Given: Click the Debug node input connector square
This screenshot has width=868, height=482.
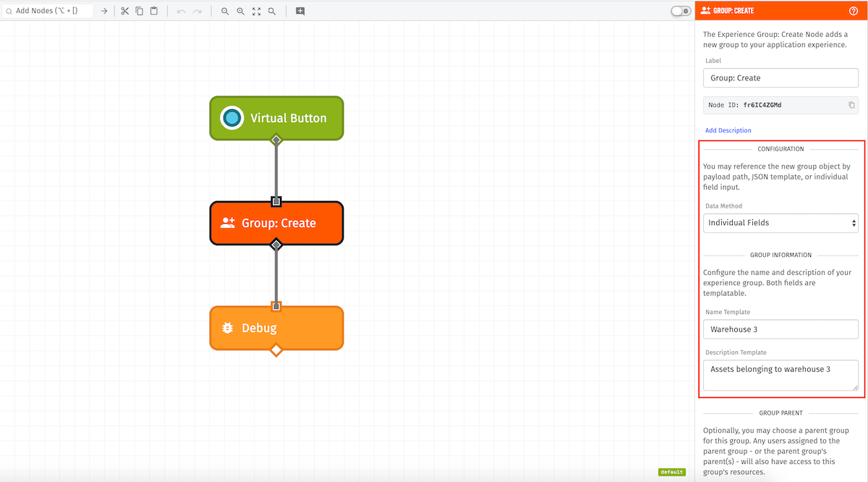Looking at the screenshot, I should pyautogui.click(x=276, y=306).
